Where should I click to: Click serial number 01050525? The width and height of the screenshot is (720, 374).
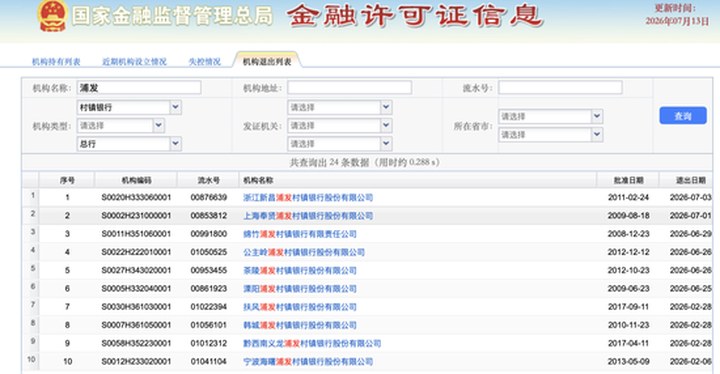(x=209, y=252)
